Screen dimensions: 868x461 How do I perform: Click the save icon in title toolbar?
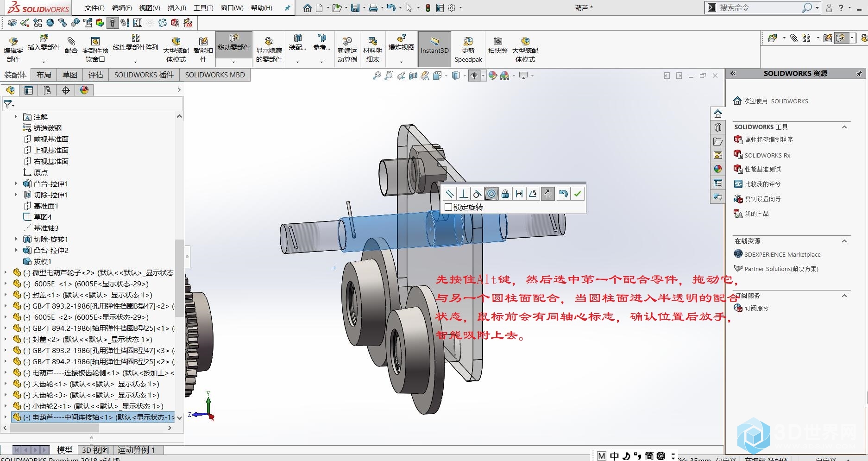[355, 8]
